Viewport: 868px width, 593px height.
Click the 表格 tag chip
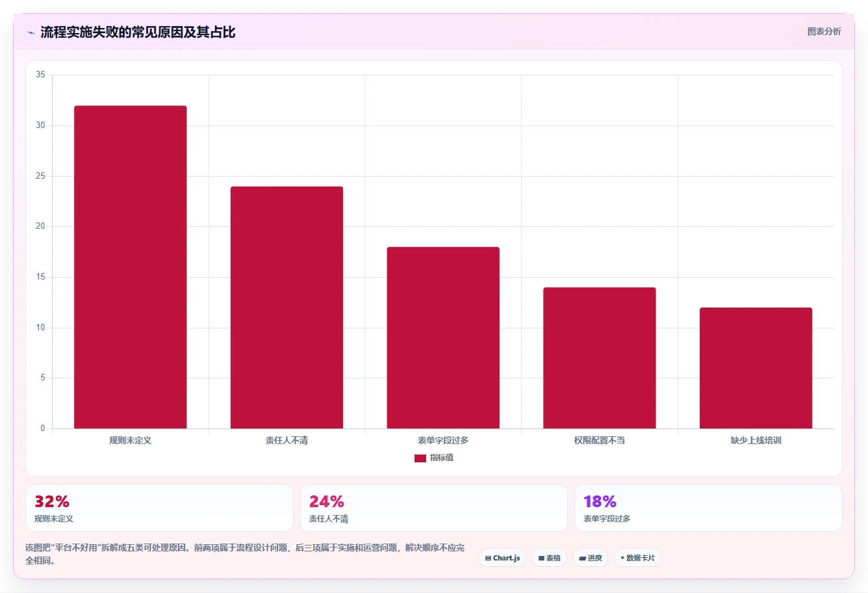point(549,558)
